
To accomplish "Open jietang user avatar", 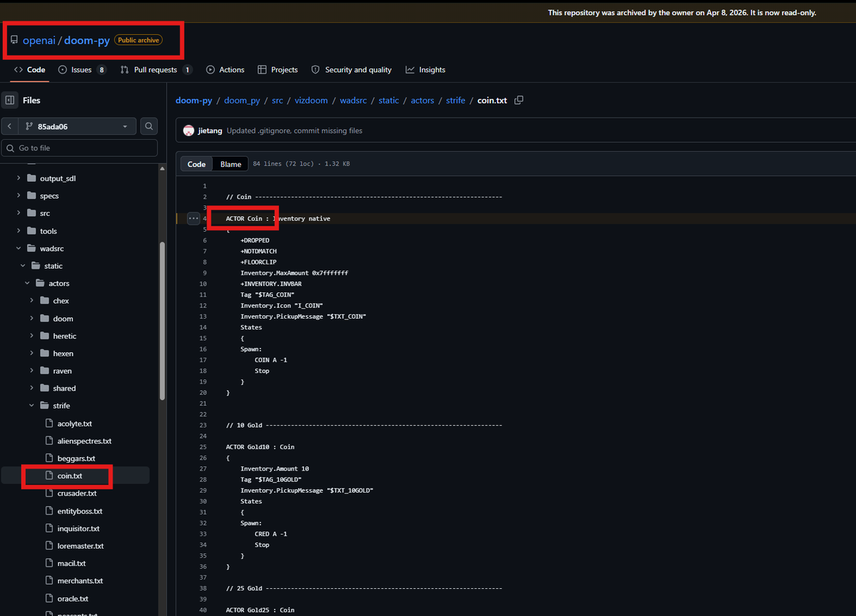I will coord(188,131).
